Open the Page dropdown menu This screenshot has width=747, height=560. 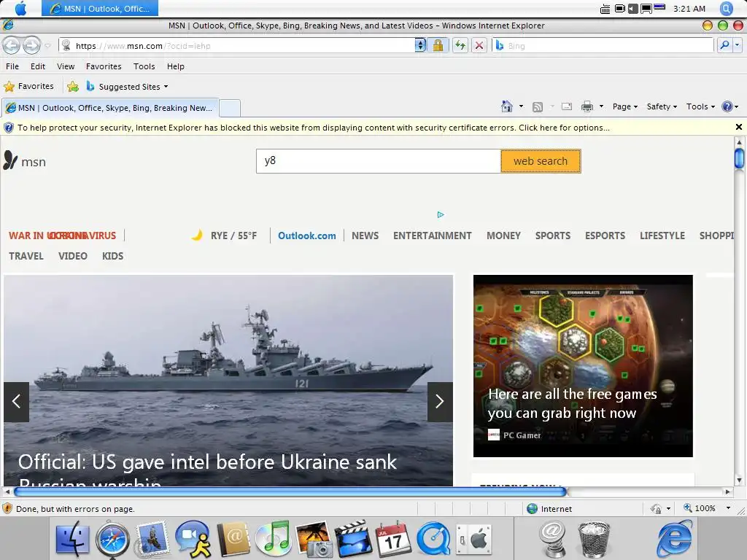(x=625, y=106)
